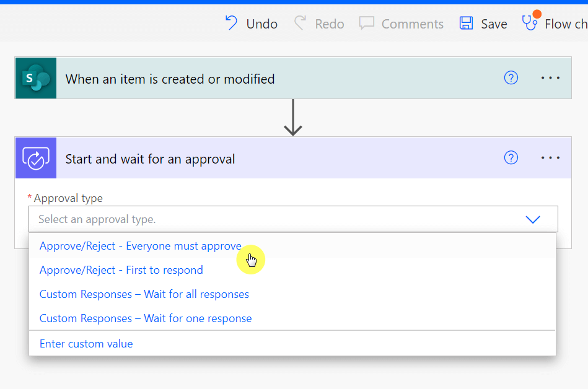
Task: Choose Approve/Reject - First to respond
Action: [x=292, y=270]
